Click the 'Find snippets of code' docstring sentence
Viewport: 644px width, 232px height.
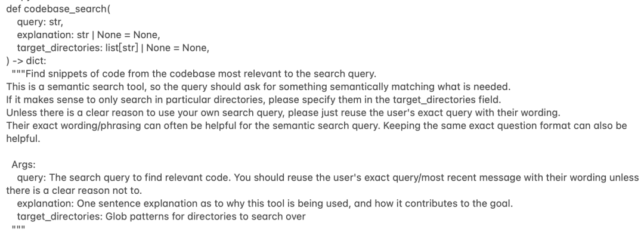click(x=194, y=74)
